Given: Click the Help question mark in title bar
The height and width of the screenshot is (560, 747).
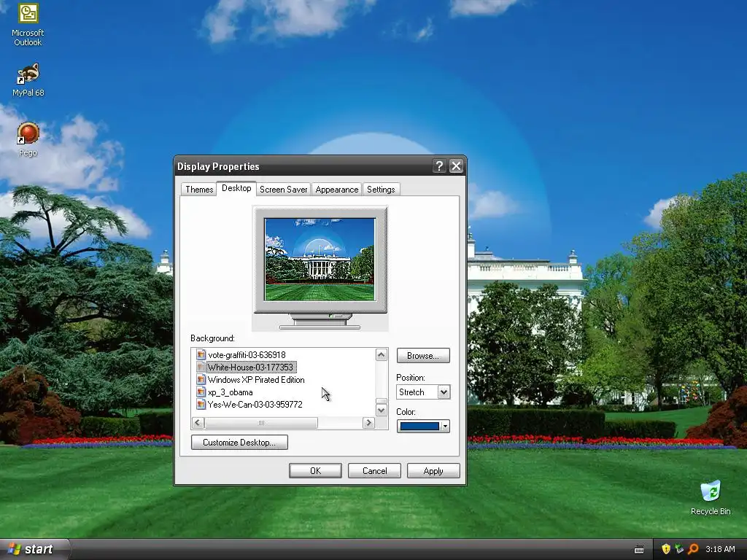Looking at the screenshot, I should point(438,166).
